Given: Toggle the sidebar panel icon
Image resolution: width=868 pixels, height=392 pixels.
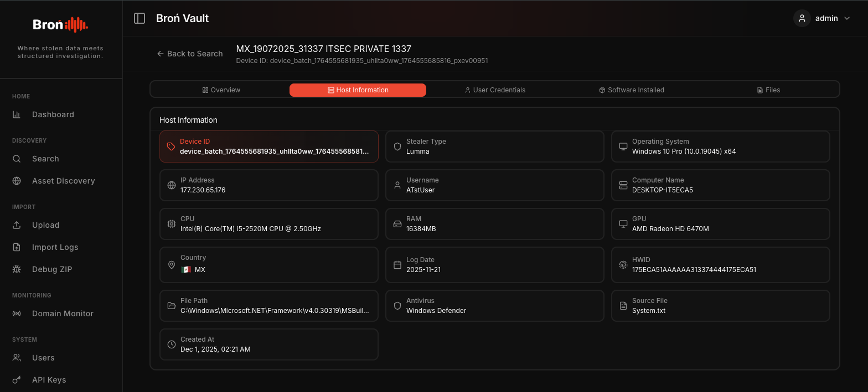Looking at the screenshot, I should 139,18.
